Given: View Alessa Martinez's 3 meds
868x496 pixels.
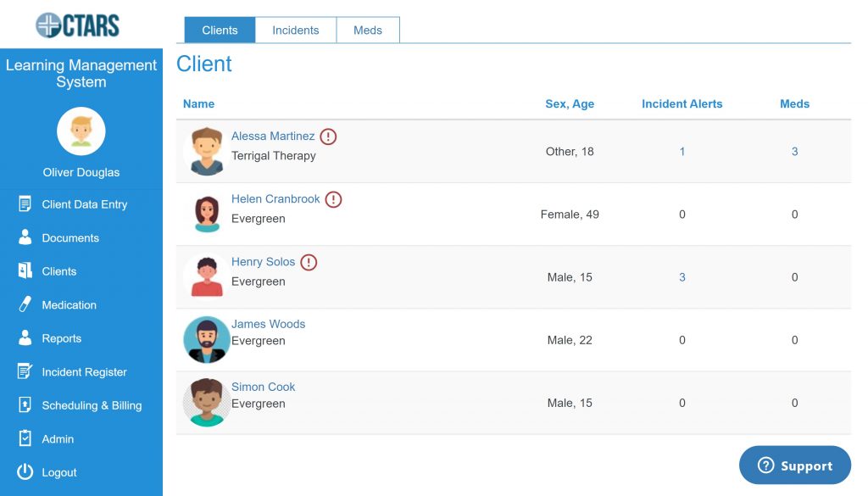Looking at the screenshot, I should click(x=794, y=152).
